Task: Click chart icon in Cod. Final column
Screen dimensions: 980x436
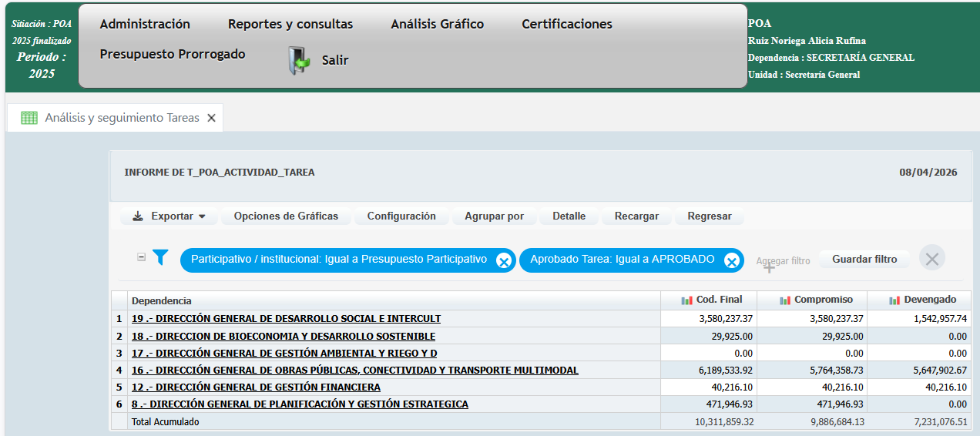Action: pos(686,300)
